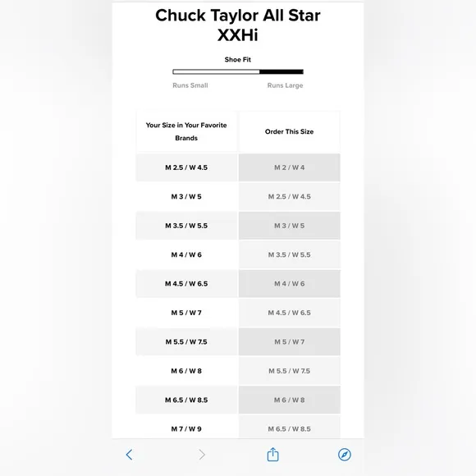The height and width of the screenshot is (476, 476).
Task: Select row M 3 / W 5 in brands column
Action: point(186,196)
